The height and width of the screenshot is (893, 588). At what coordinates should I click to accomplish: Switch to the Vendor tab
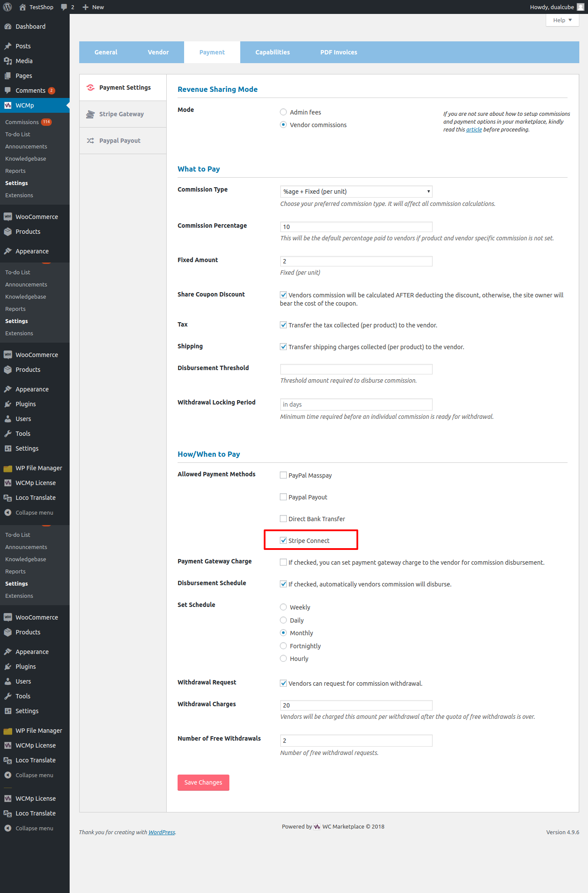click(x=158, y=52)
